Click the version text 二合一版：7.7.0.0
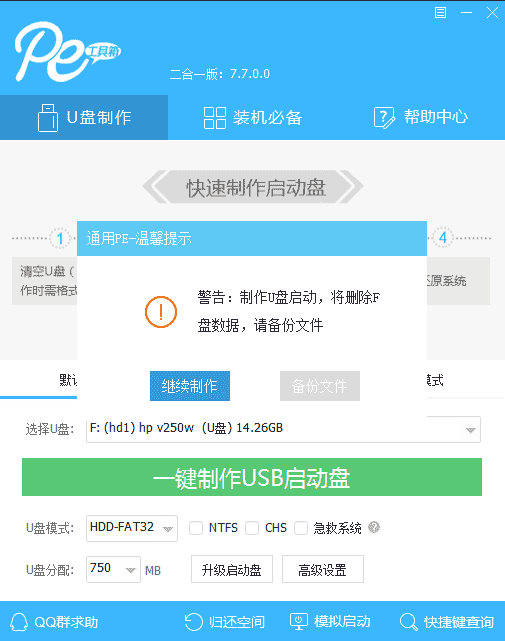 [220, 74]
